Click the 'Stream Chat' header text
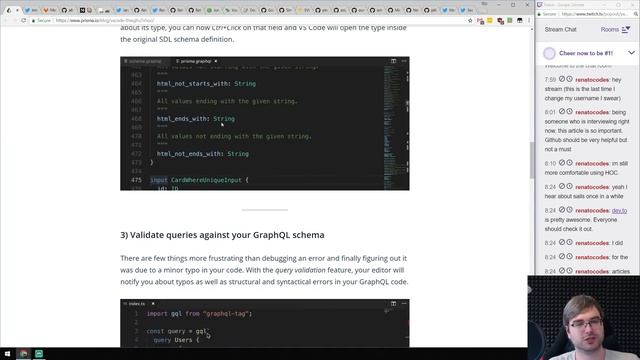Viewport: 640px width, 360px height. pyautogui.click(x=560, y=29)
